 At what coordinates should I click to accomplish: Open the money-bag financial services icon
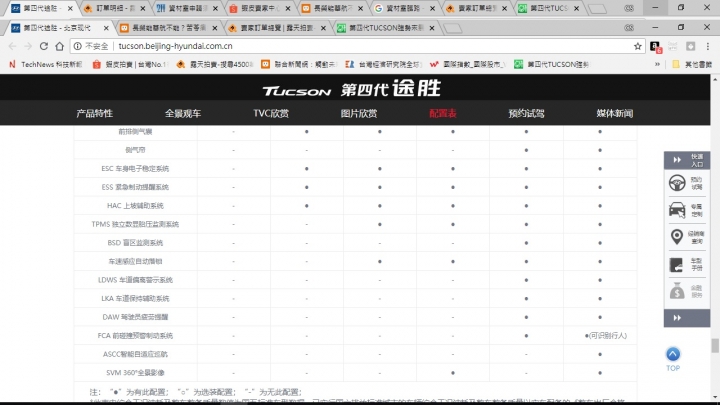(677, 291)
